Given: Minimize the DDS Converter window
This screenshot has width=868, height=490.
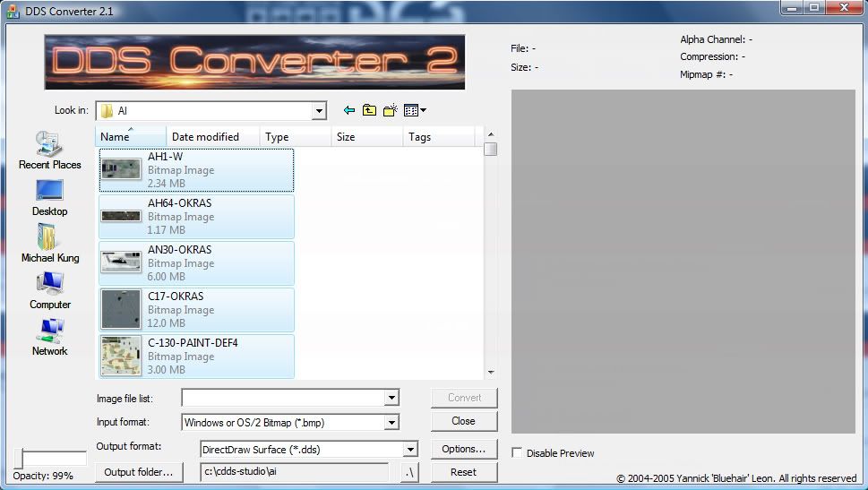Looking at the screenshot, I should [792, 8].
